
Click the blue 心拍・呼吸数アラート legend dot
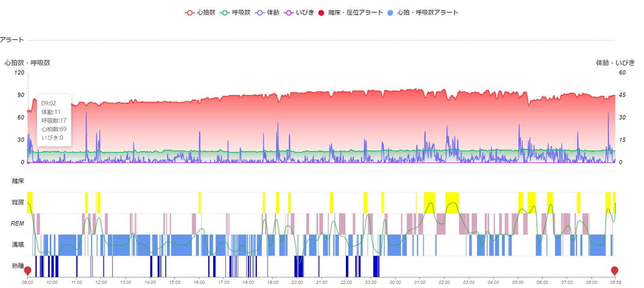click(x=390, y=13)
